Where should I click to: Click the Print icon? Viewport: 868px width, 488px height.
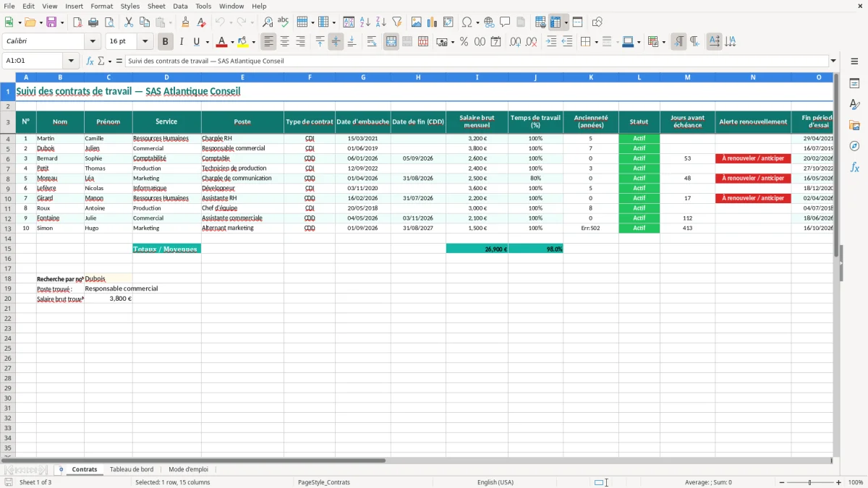[x=93, y=22]
